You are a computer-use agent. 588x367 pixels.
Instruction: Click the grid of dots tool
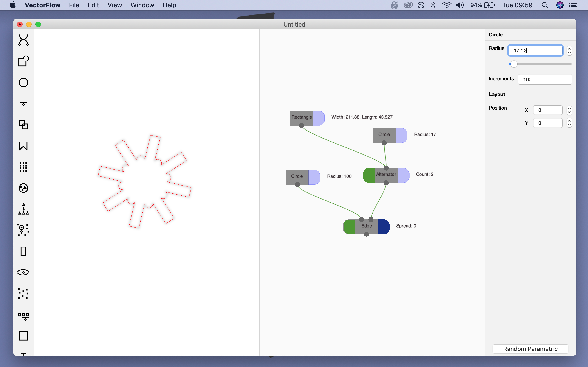(23, 167)
